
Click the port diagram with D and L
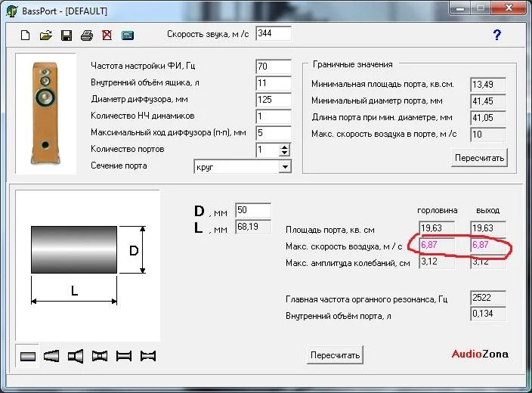88,266
